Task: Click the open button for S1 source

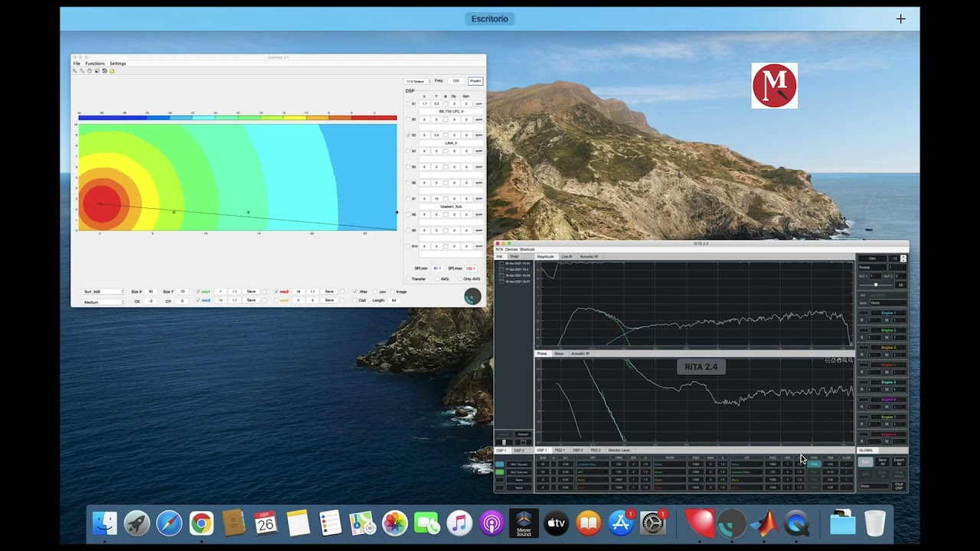Action: (x=479, y=103)
